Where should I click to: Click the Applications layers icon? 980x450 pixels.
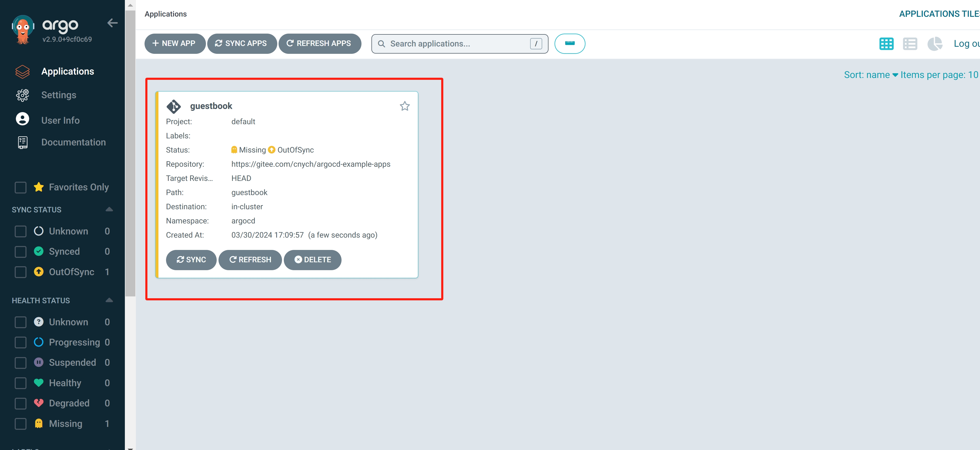pos(23,72)
